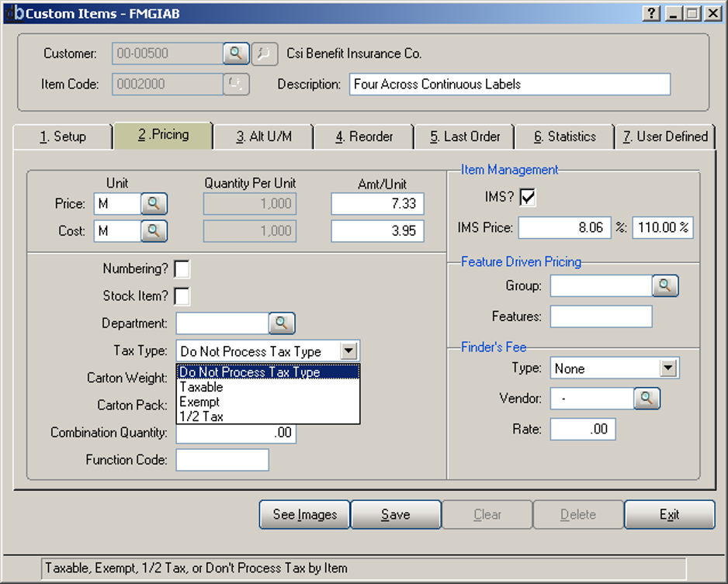
Task: Choose 1/2 Tax from the Tax Type list
Action: [x=268, y=416]
